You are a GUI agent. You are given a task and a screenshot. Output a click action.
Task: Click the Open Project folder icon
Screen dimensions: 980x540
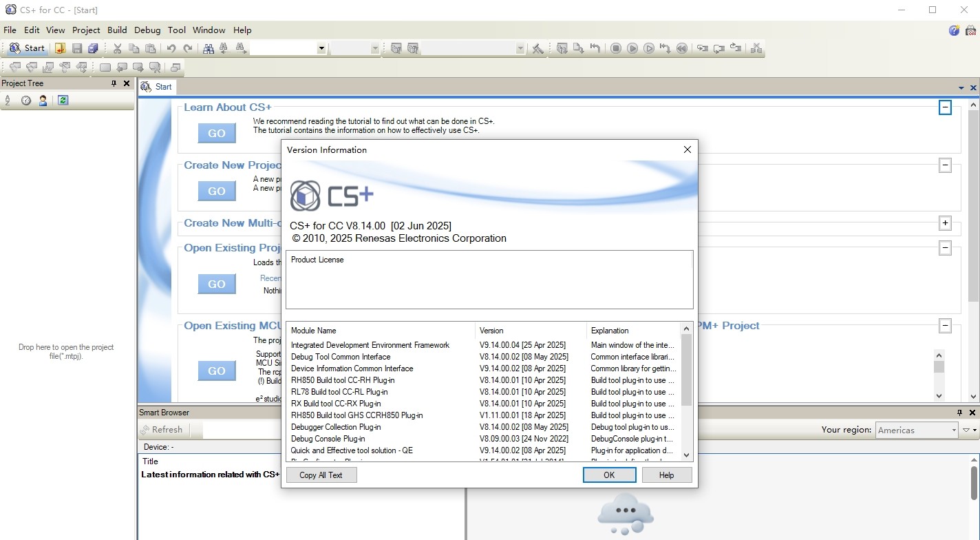coord(61,48)
